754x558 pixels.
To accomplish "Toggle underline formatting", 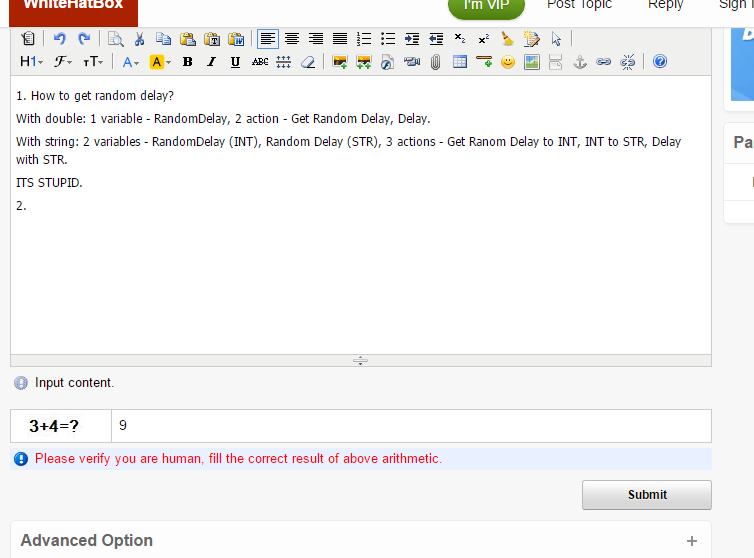I will tap(235, 62).
